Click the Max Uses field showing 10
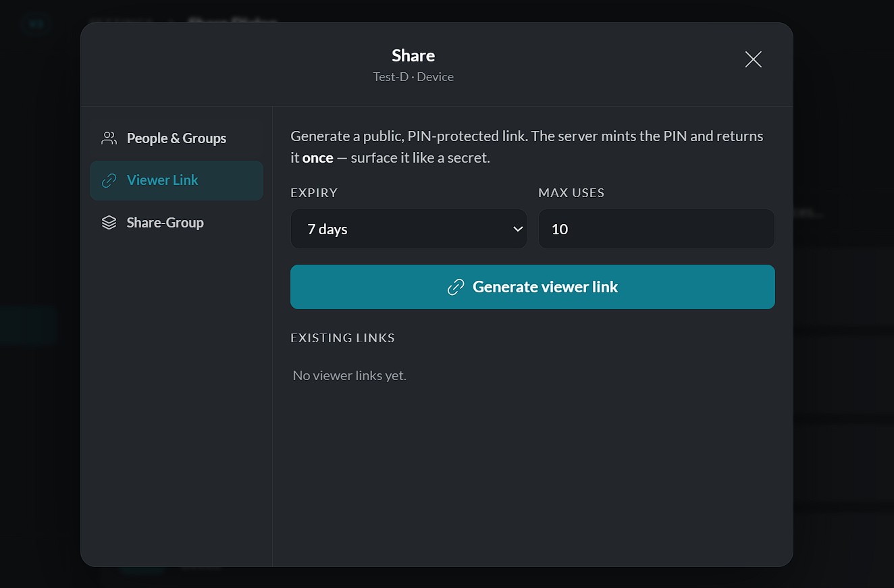Screen dimensions: 894x588 click(656, 229)
